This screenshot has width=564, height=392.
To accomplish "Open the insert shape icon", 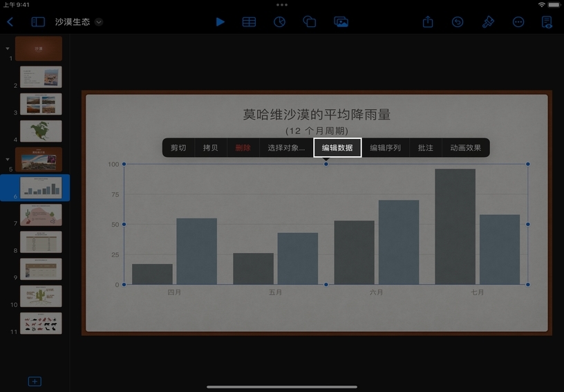I will [x=310, y=22].
